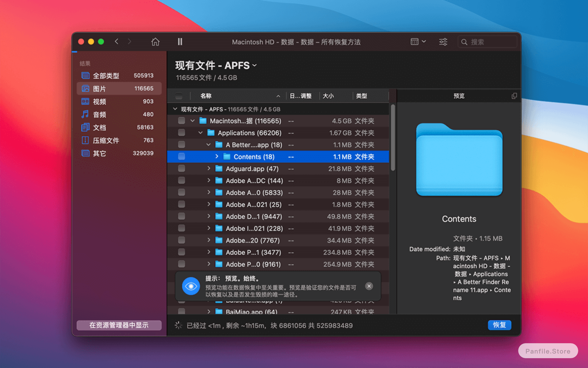Check the Contents (18) checkbox

click(x=182, y=157)
